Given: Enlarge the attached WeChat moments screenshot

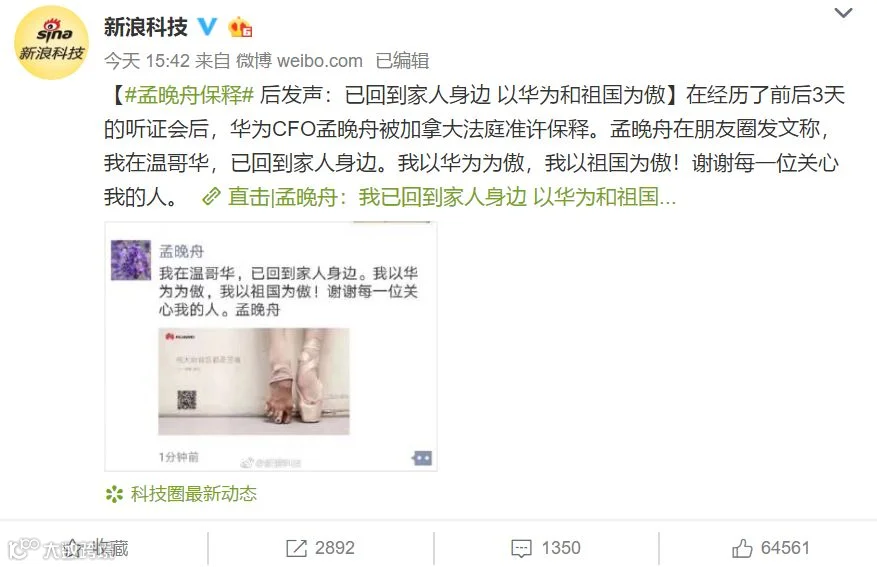Looking at the screenshot, I should 271,346.
